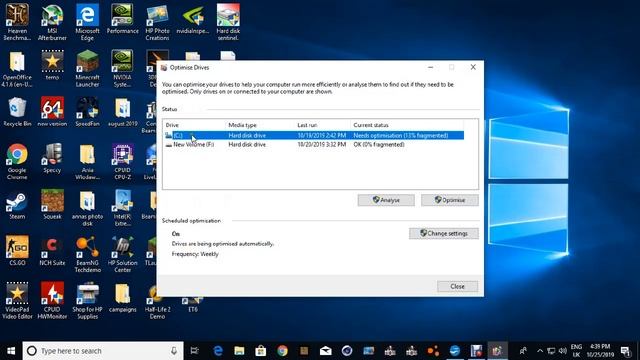Select the NCH Suite desktop icon
The width and height of the screenshot is (640, 360).
(52, 251)
